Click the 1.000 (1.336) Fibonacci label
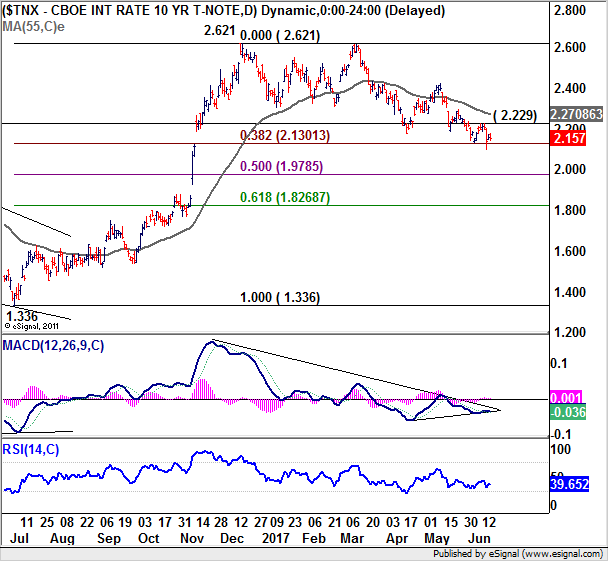This screenshot has width=608, height=561. (280, 298)
